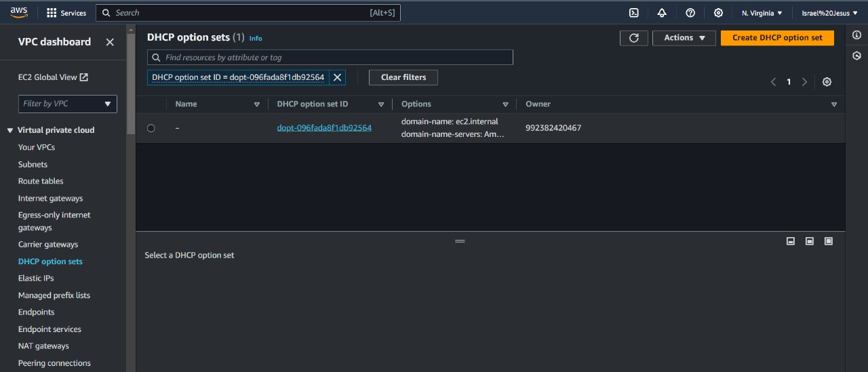Click the owner ID 992382420467
This screenshot has width=868, height=372.
[x=553, y=128]
